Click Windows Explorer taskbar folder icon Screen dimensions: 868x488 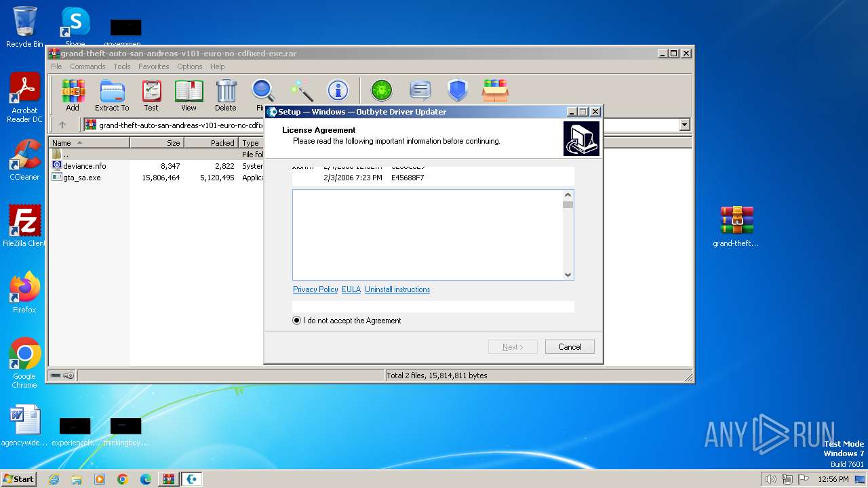pyautogui.click(x=77, y=479)
